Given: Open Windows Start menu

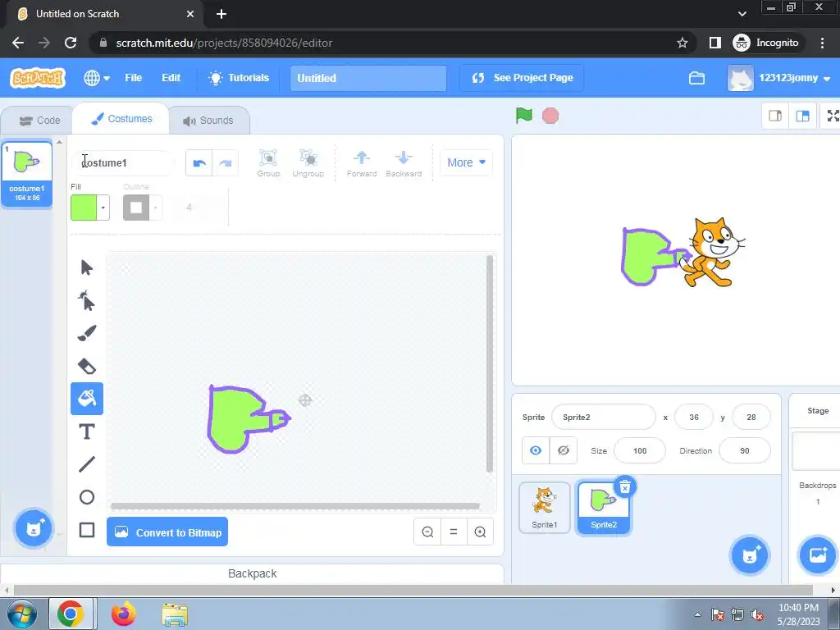Looking at the screenshot, I should click(x=22, y=614).
